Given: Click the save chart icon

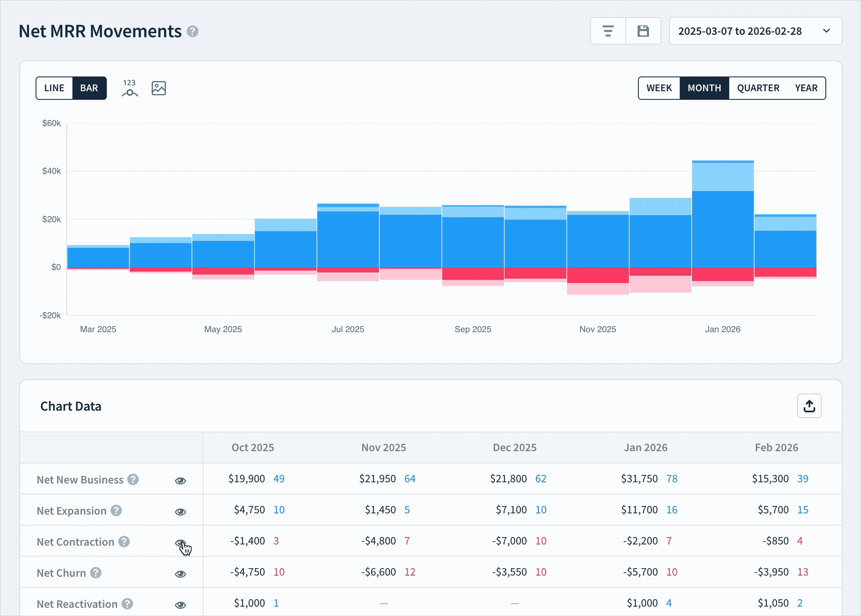Looking at the screenshot, I should pyautogui.click(x=643, y=31).
